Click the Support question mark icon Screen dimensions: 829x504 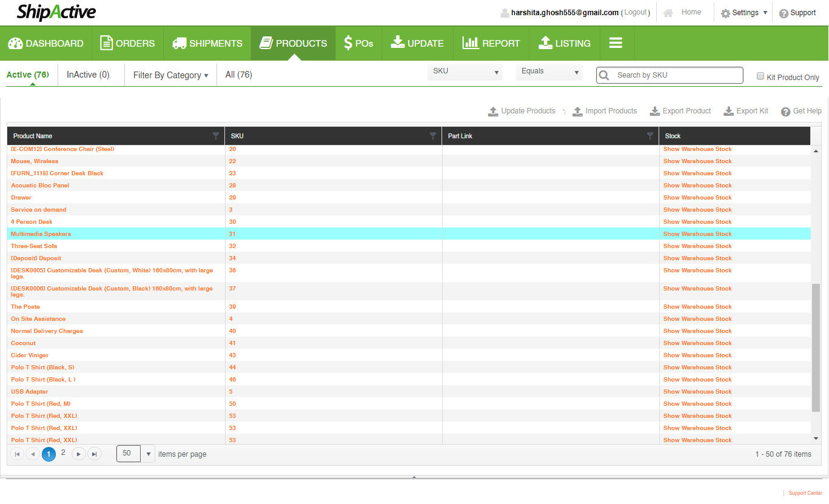[784, 13]
